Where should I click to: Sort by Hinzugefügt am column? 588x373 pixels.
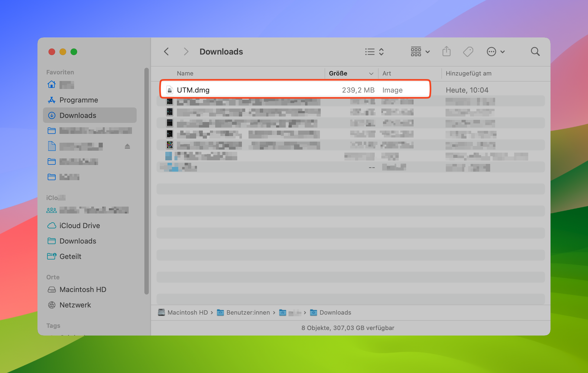pos(468,73)
